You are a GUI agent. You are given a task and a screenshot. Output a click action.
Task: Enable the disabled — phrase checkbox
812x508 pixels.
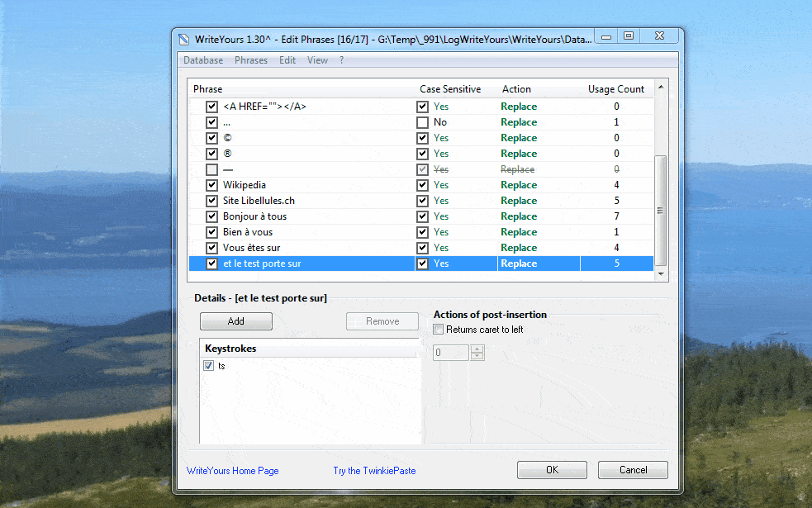(x=211, y=169)
